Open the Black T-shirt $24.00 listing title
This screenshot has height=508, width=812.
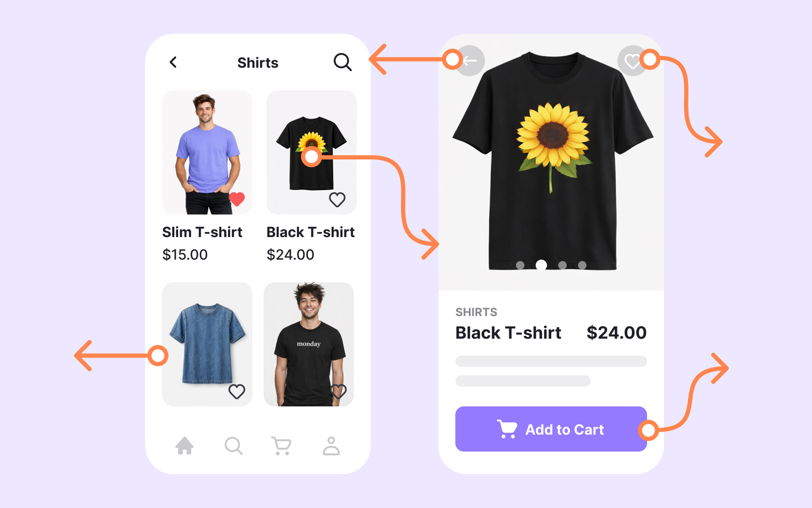click(311, 232)
